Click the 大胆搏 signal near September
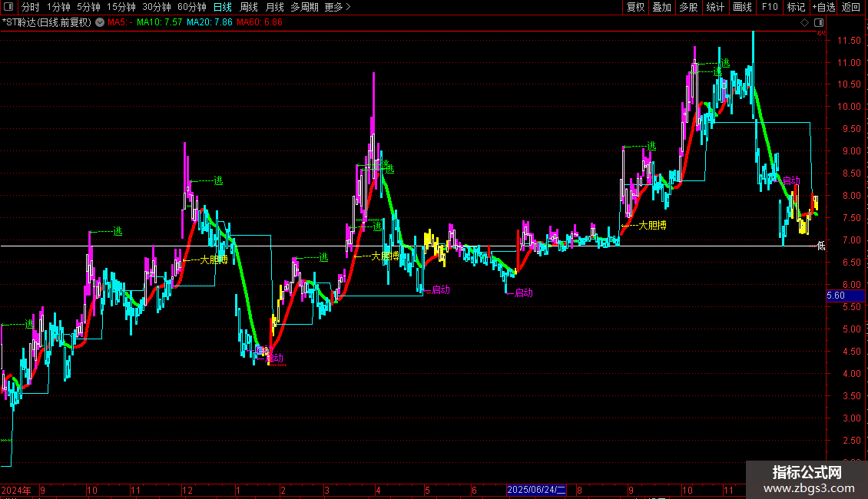This screenshot has height=499, width=868. 652,225
